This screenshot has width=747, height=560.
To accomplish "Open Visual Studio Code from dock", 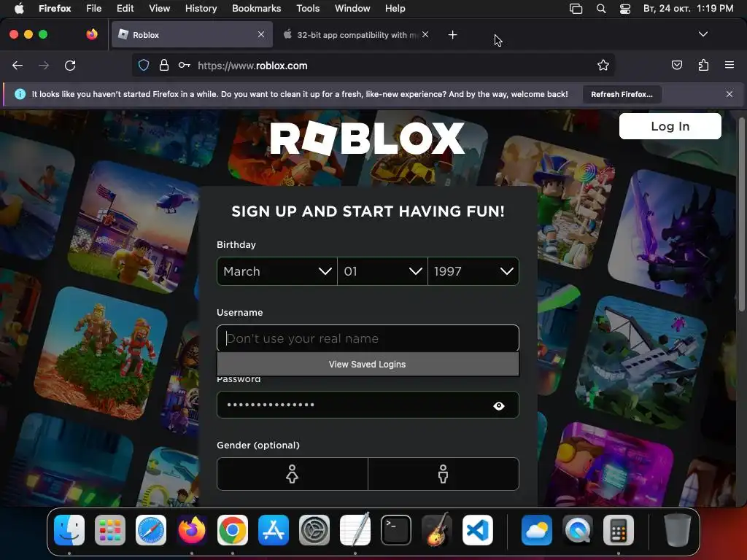I will [x=478, y=530].
